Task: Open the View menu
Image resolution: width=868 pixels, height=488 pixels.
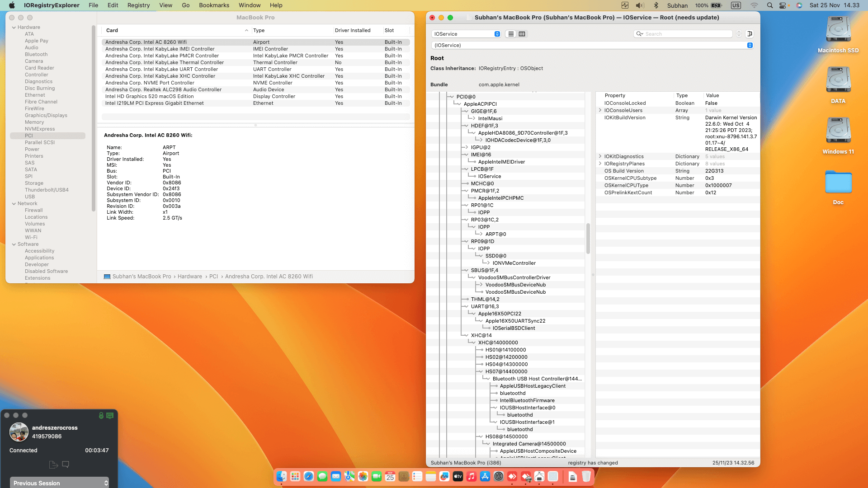Action: click(166, 5)
